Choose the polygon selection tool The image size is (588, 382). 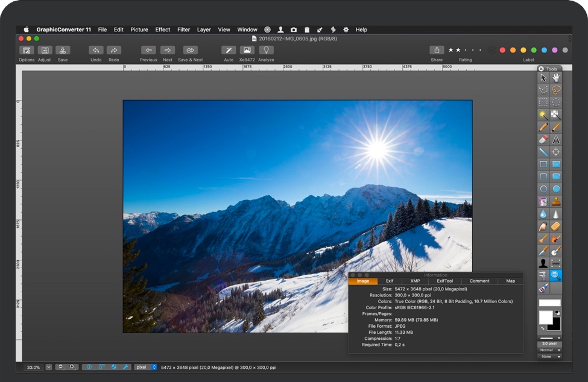tap(543, 90)
